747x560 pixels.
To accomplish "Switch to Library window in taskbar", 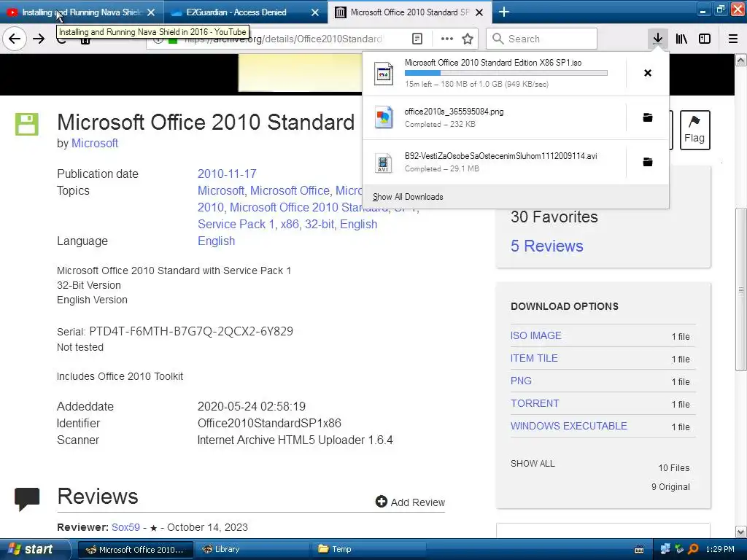I will 251,549.
